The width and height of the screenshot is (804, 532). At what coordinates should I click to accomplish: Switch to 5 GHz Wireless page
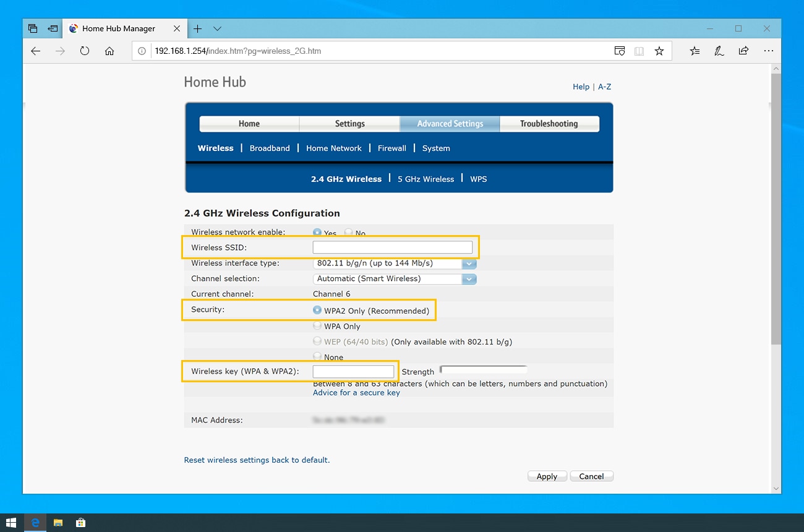[426, 179]
